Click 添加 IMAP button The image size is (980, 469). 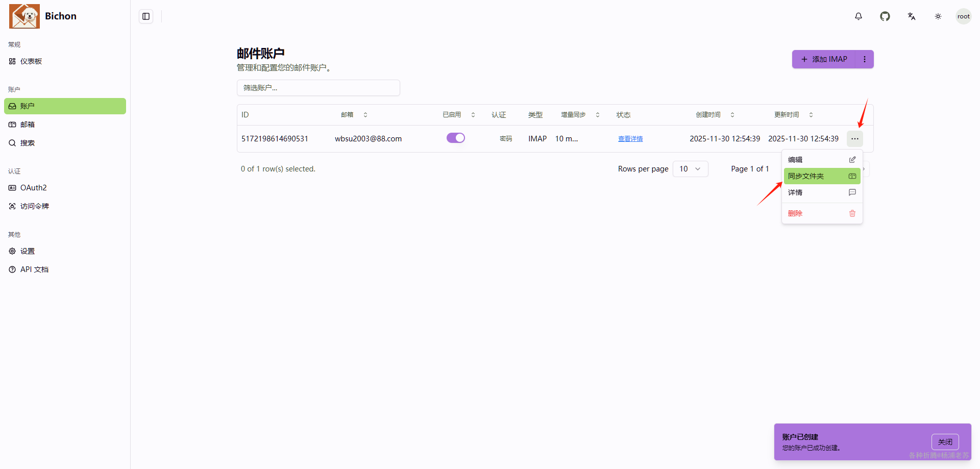(824, 59)
